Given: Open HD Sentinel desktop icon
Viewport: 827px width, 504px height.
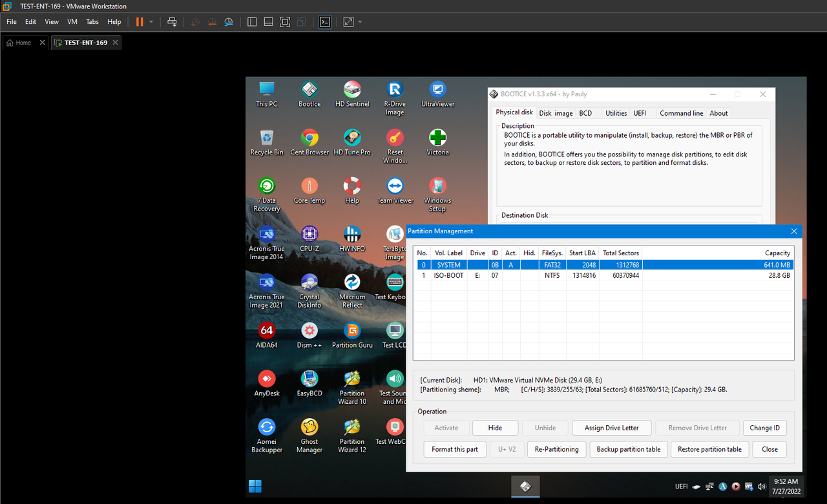Looking at the screenshot, I should [x=352, y=94].
